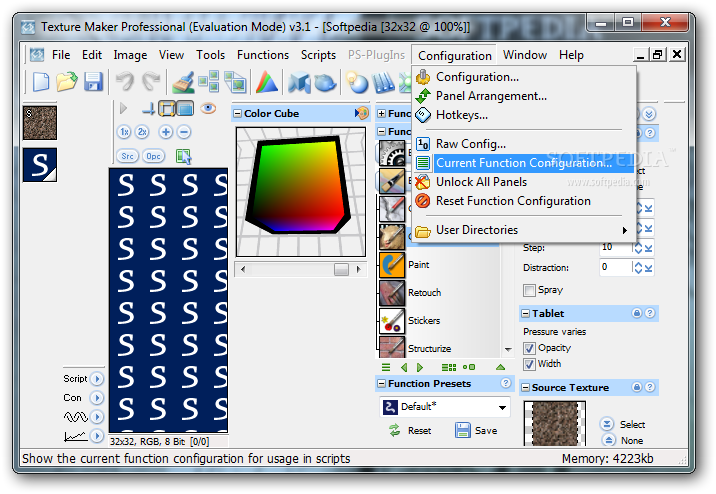
Task: Click None under Source Texture
Action: point(622,441)
